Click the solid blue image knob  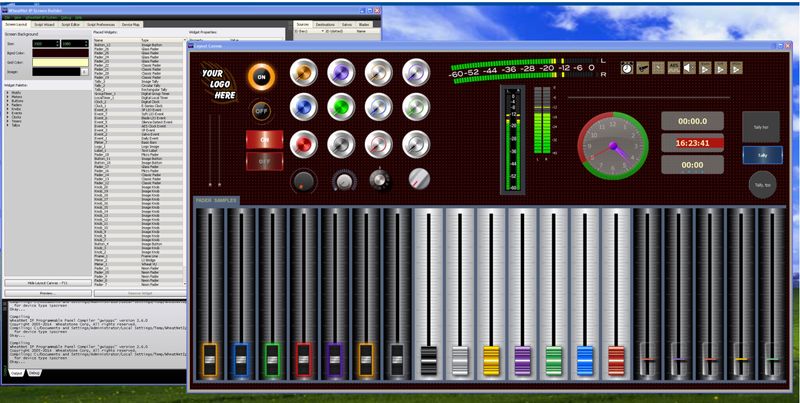tap(304, 107)
